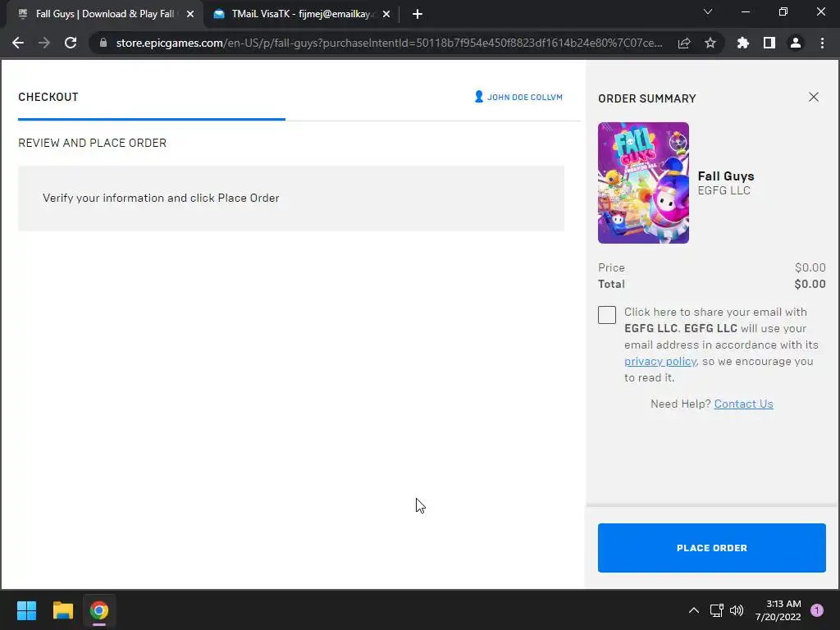Open the Extensions puzzle icon
The image size is (840, 630).
tap(743, 43)
